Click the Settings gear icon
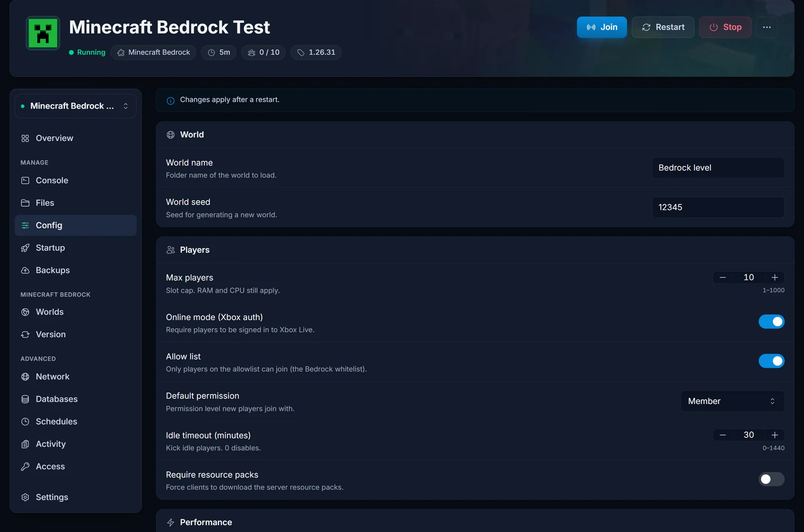 click(x=25, y=497)
